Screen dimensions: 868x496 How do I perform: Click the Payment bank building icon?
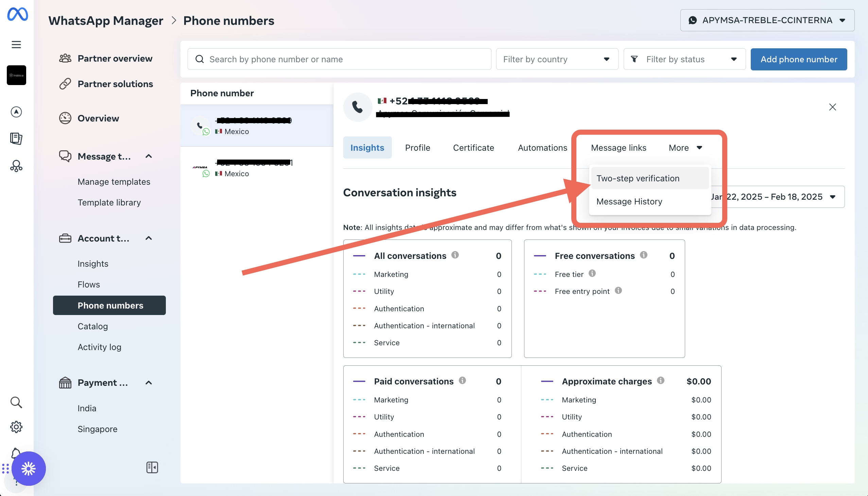point(65,383)
